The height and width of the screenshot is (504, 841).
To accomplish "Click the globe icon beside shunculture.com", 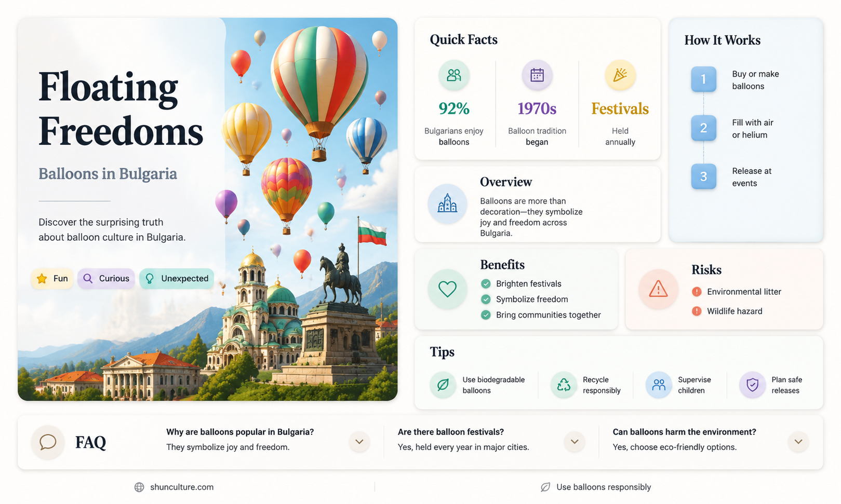I will [139, 487].
